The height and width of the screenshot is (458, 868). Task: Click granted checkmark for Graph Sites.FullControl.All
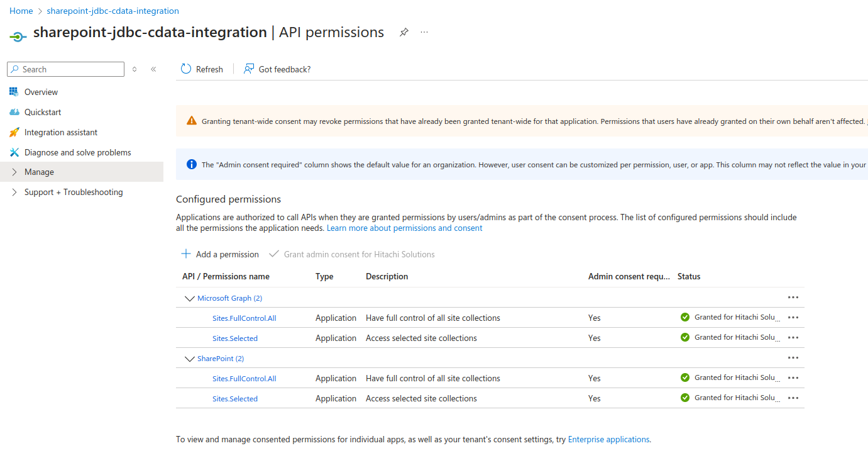click(685, 317)
